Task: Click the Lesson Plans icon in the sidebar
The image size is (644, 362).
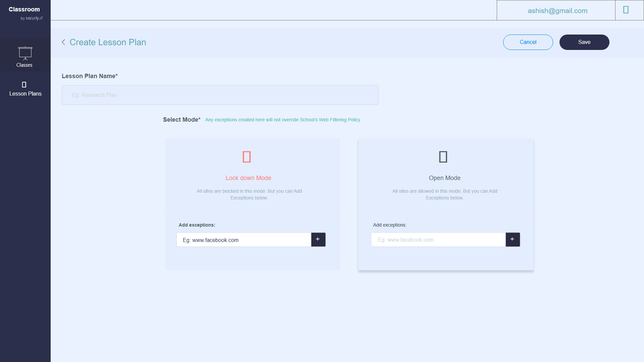Action: (x=24, y=84)
